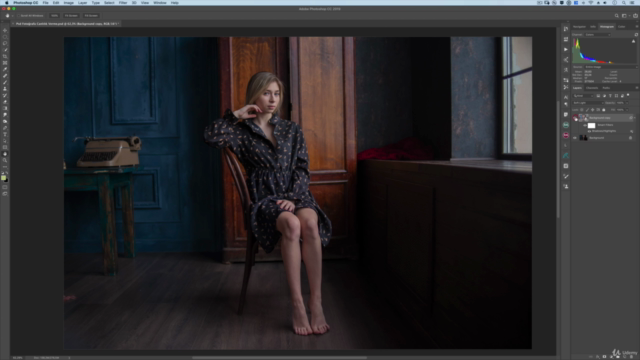Open the histogram Channel dropdown
The width and height of the screenshot is (640, 360).
pos(598,35)
